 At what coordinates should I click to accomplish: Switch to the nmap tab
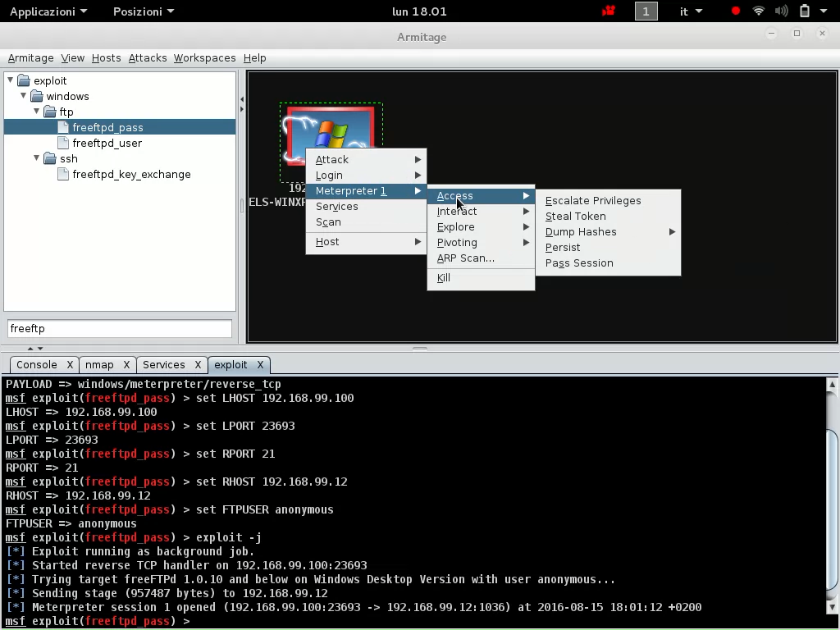(x=99, y=365)
